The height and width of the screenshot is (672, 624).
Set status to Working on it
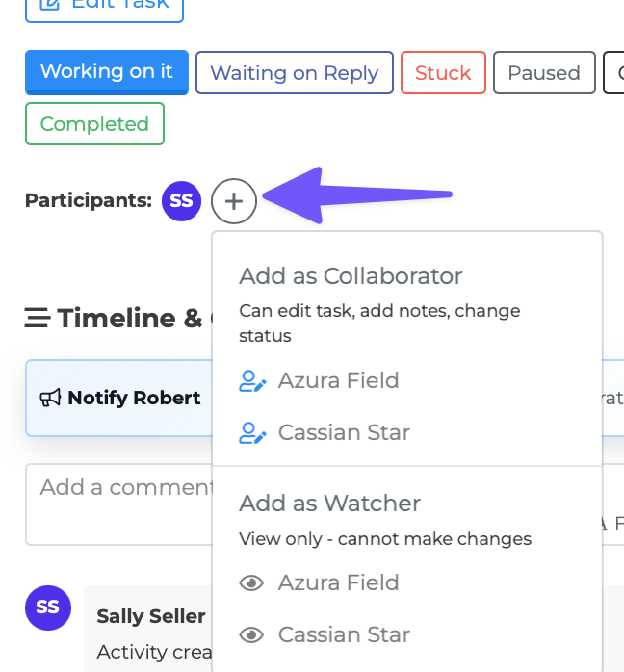107,72
